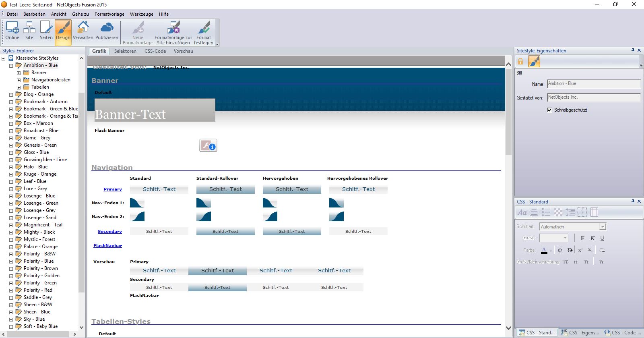Open the Schriftart font dropdown
This screenshot has width=644, height=338.
603,227
